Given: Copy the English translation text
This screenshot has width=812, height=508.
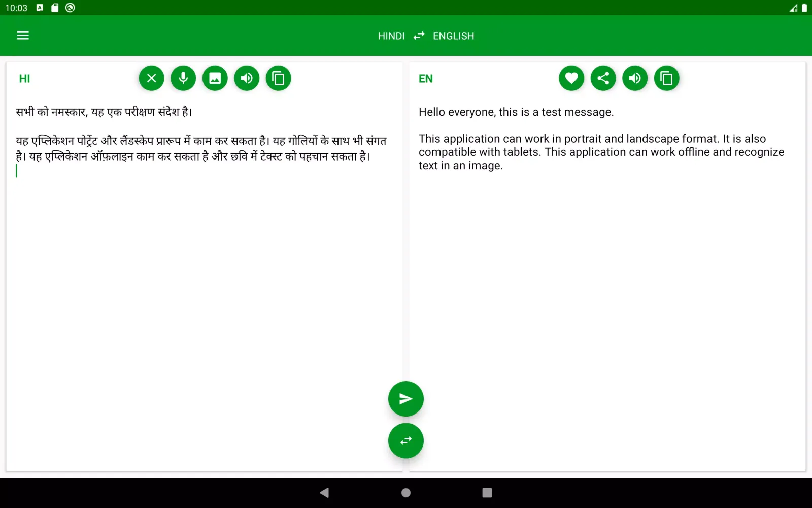Looking at the screenshot, I should pyautogui.click(x=667, y=78).
